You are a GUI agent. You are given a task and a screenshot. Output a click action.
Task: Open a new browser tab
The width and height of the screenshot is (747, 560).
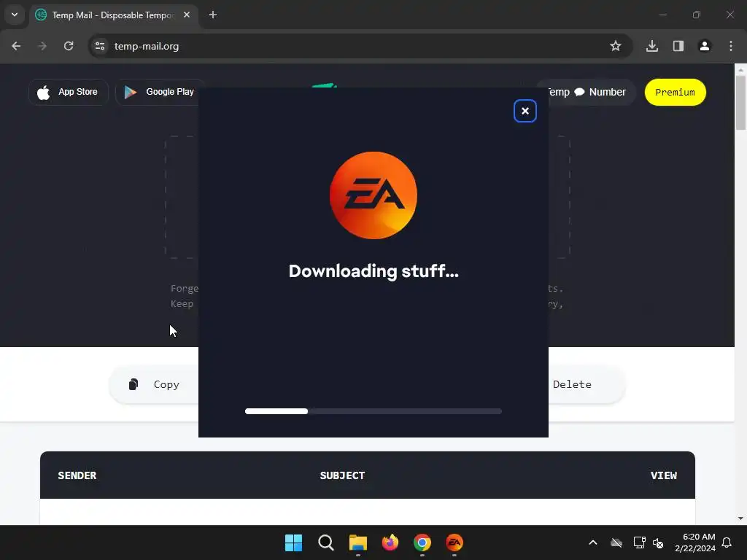click(x=213, y=15)
